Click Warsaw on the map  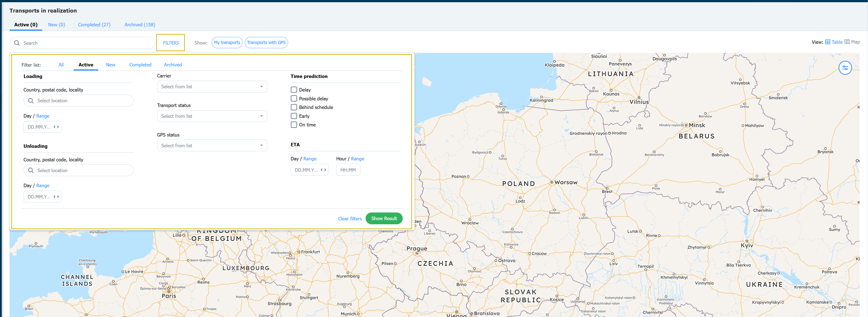[566, 182]
